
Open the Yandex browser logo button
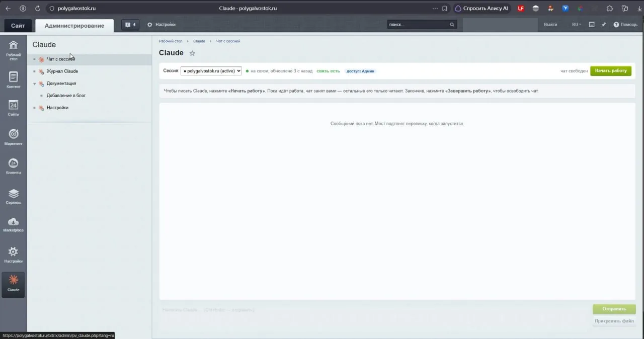point(23,8)
